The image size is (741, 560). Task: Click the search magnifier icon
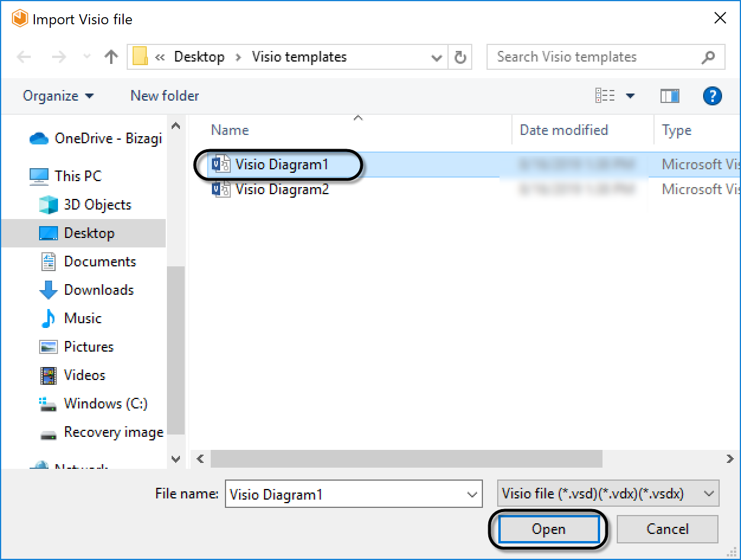tap(708, 57)
